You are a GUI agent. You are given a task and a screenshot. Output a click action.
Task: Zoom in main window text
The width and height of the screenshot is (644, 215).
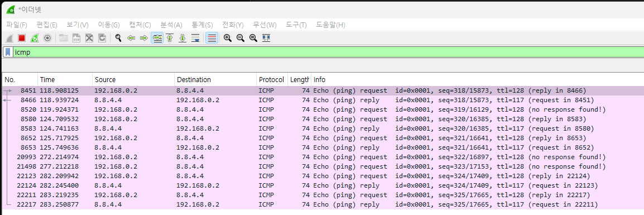(x=228, y=38)
